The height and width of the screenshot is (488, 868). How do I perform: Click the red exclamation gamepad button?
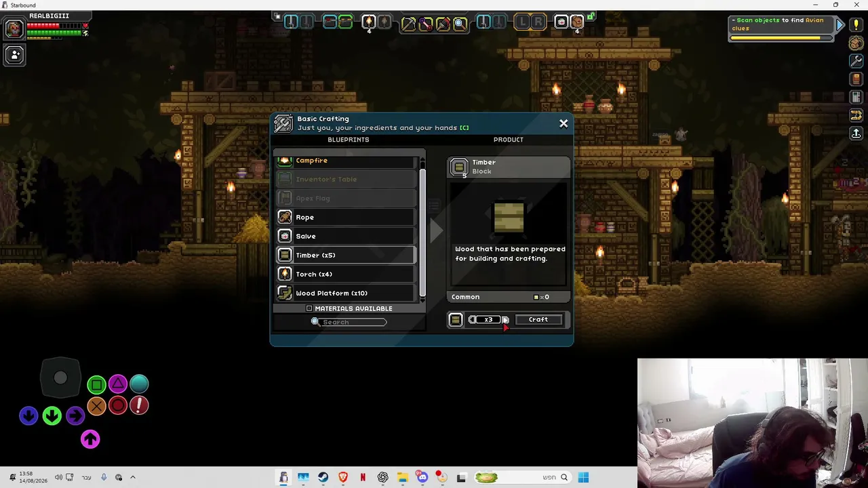[139, 405]
